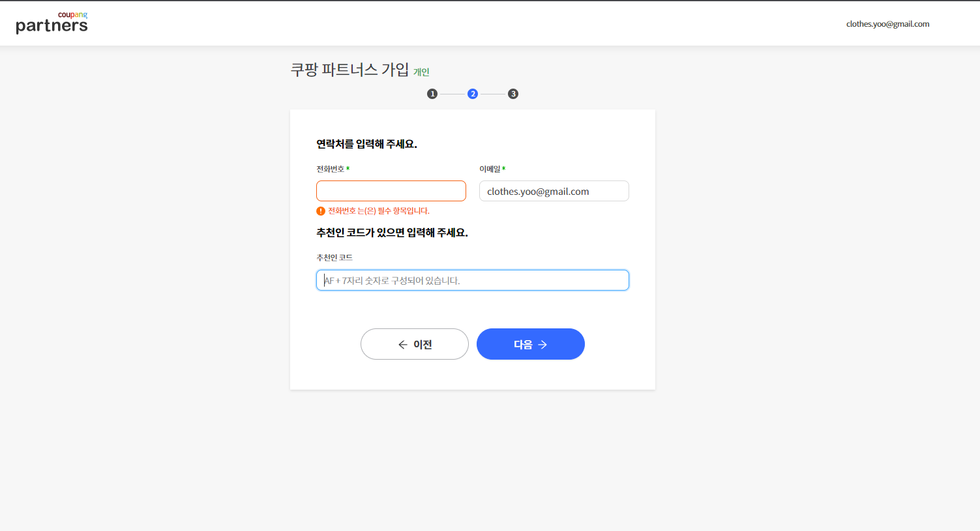Open the clothes.yoo@gmail.com account menu
The width and height of the screenshot is (980, 531).
887,24
